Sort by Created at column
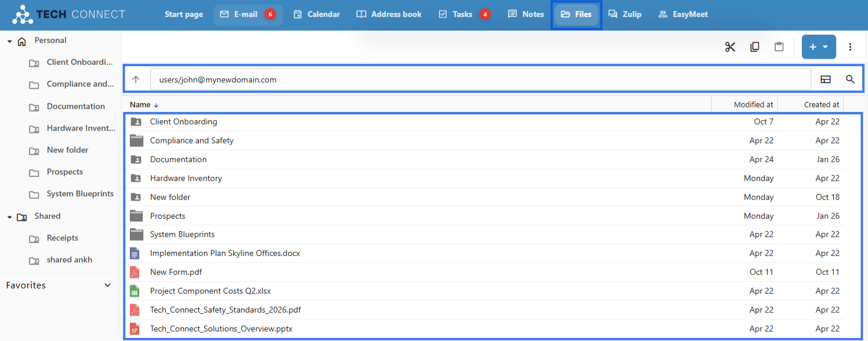868x341 pixels. tap(821, 104)
